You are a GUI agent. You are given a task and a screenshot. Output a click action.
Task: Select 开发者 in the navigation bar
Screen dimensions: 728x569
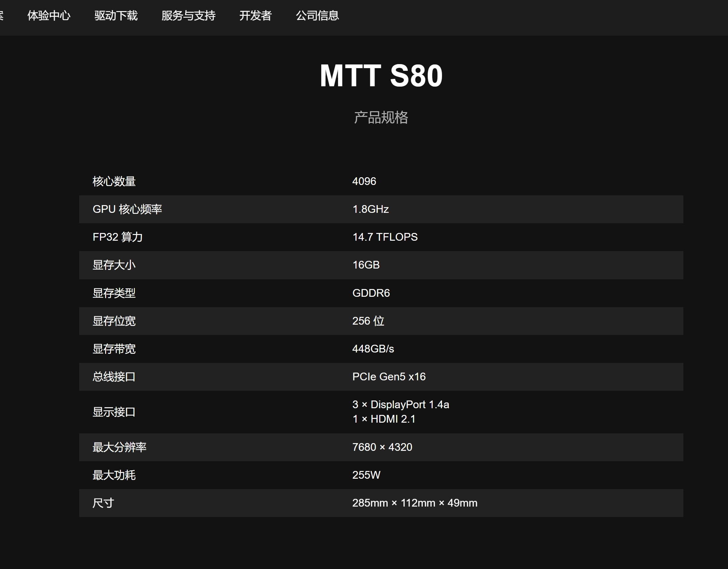pyautogui.click(x=255, y=15)
